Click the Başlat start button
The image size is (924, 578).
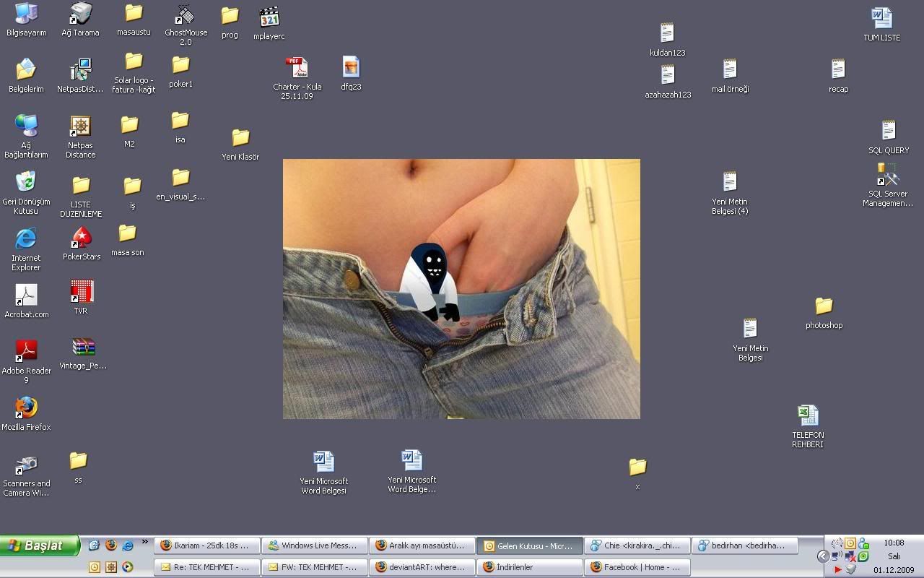point(39,545)
